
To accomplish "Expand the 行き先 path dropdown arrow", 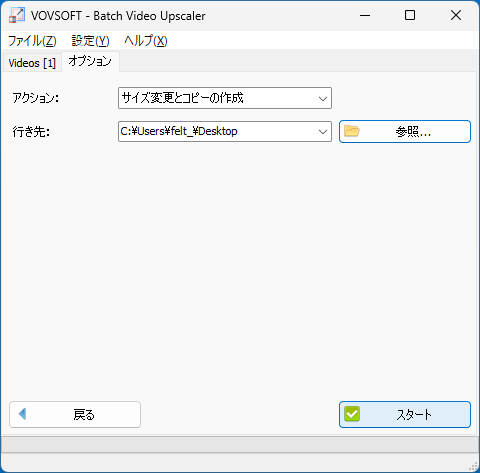I will (x=322, y=132).
